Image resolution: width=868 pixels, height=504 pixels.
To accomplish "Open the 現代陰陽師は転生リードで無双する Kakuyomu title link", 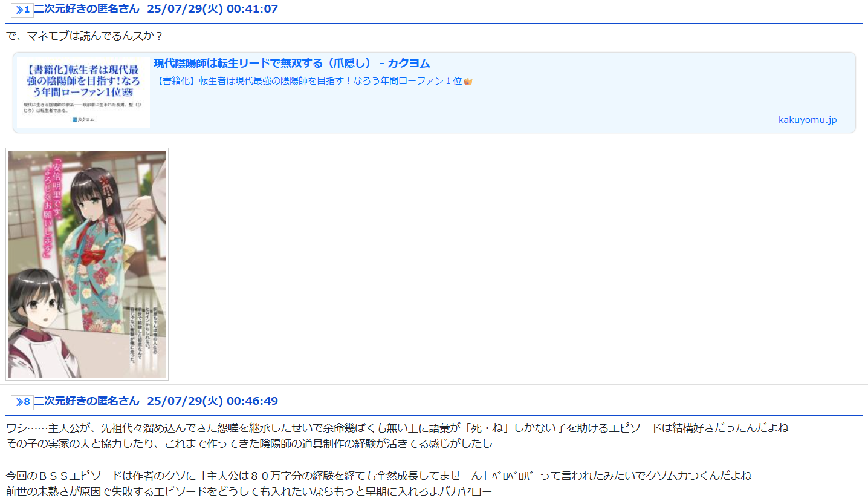I will 292,64.
